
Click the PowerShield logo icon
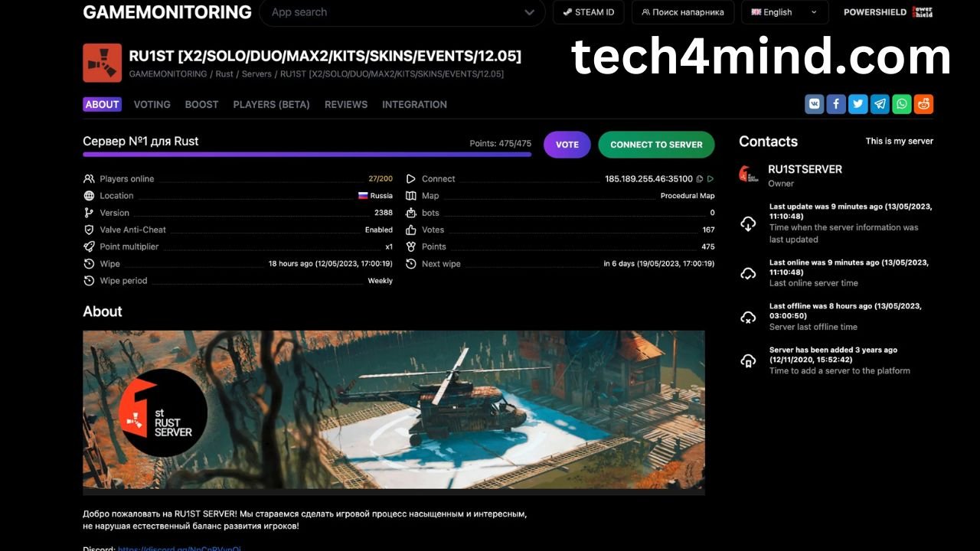[924, 12]
